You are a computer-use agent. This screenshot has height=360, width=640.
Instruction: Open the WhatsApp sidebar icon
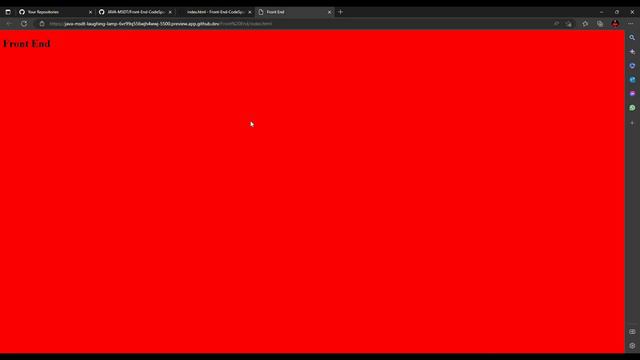pos(632,108)
